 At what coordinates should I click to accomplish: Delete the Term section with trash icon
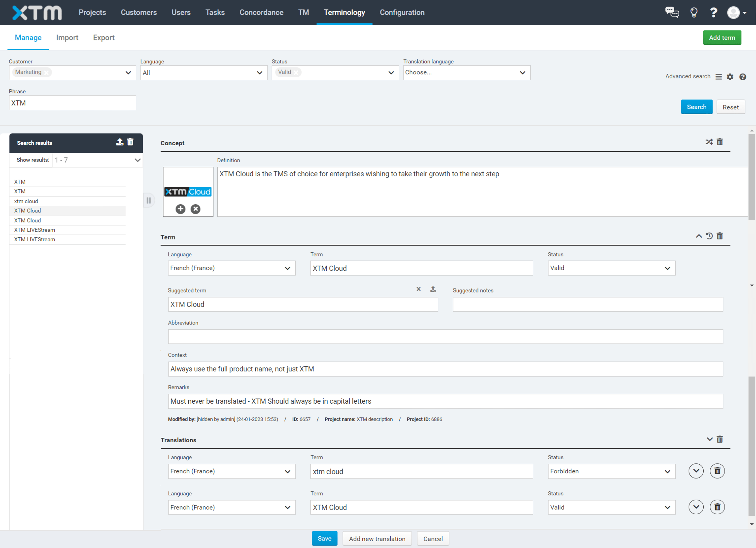coord(720,236)
